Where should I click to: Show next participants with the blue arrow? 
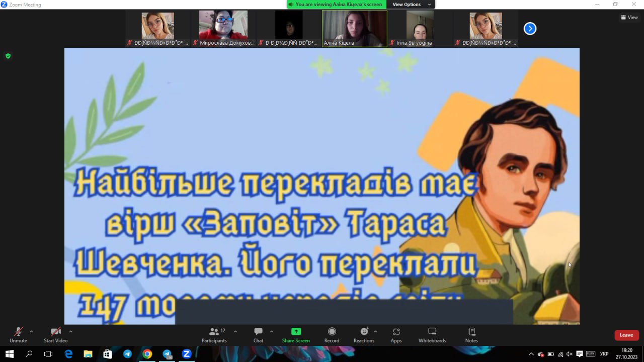[530, 29]
